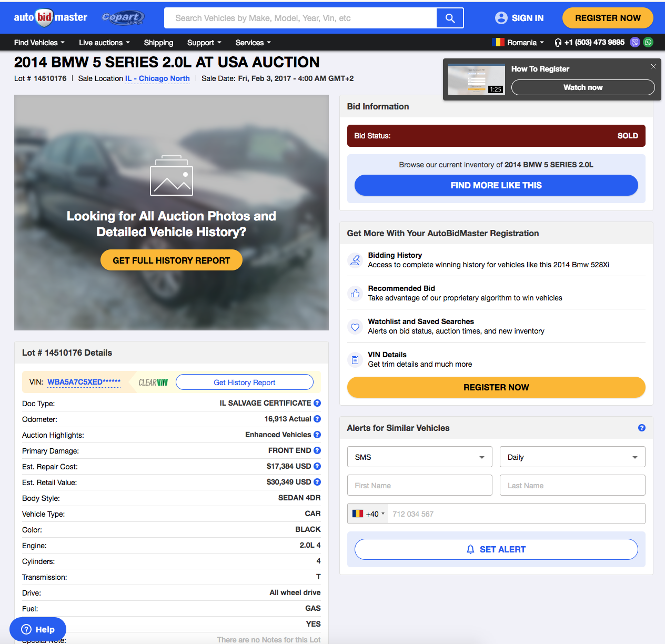This screenshot has height=644, width=665.
Task: Click the $17,384 USD repair cost
Action: coord(289,466)
